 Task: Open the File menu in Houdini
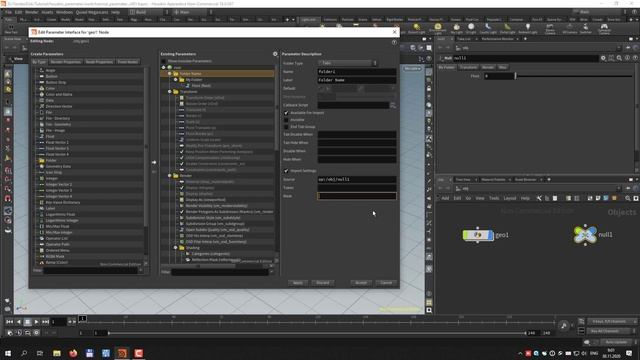(x=9, y=12)
